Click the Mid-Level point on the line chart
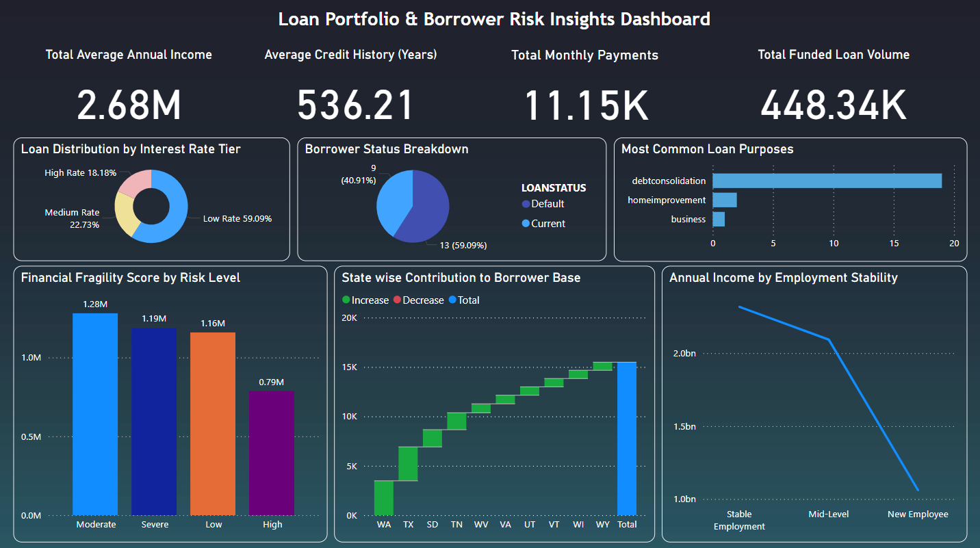 829,339
